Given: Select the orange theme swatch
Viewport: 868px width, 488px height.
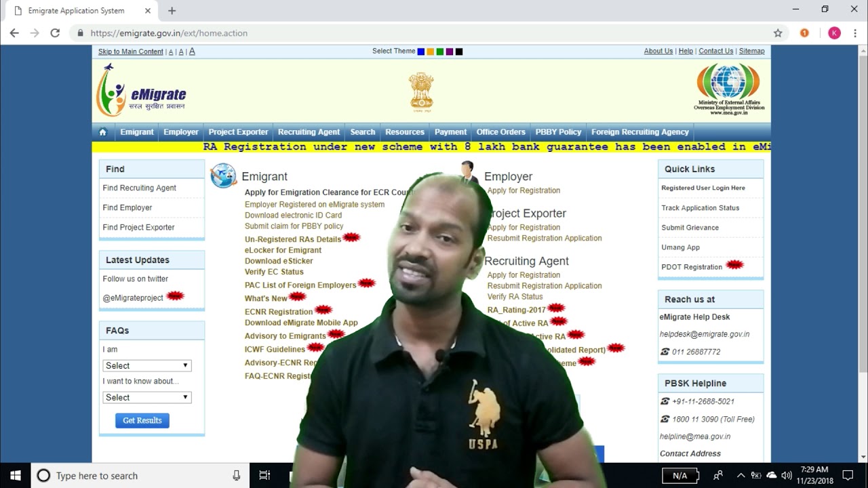Looking at the screenshot, I should click(x=431, y=52).
